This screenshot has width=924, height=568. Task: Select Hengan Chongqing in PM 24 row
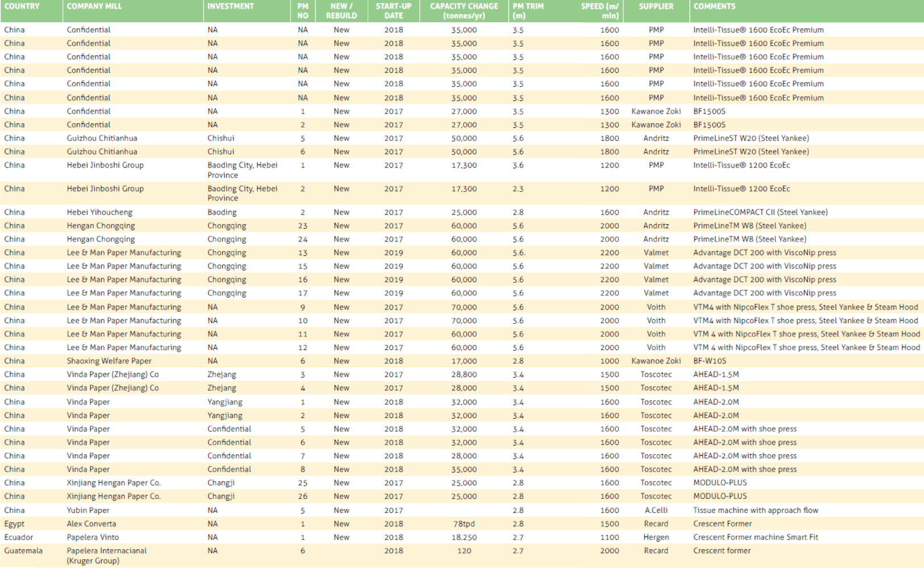101,240
